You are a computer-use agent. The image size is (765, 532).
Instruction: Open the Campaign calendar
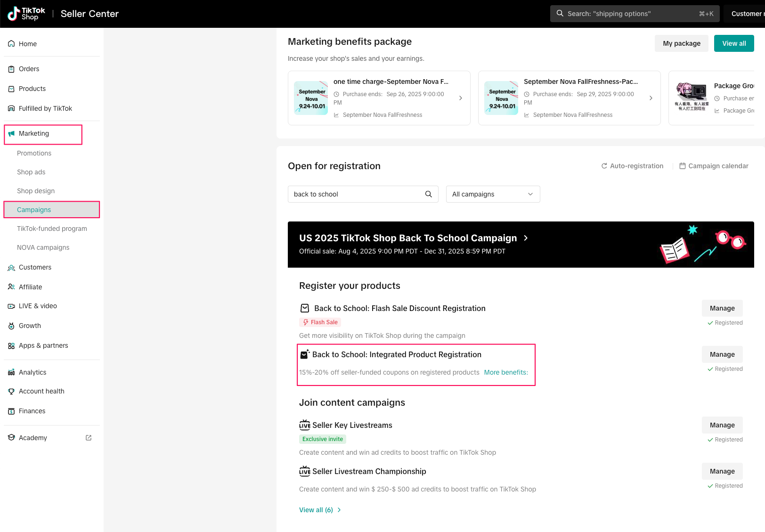point(714,166)
